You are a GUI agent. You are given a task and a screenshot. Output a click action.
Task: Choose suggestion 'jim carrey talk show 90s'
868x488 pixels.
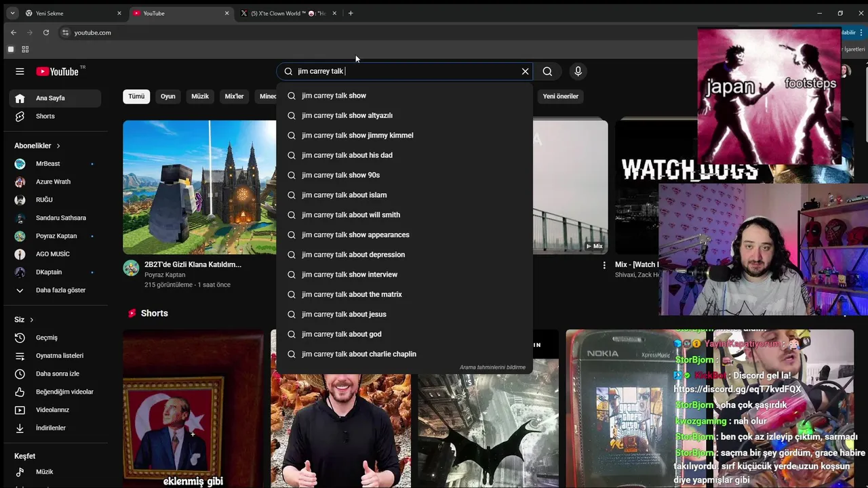[404, 175]
